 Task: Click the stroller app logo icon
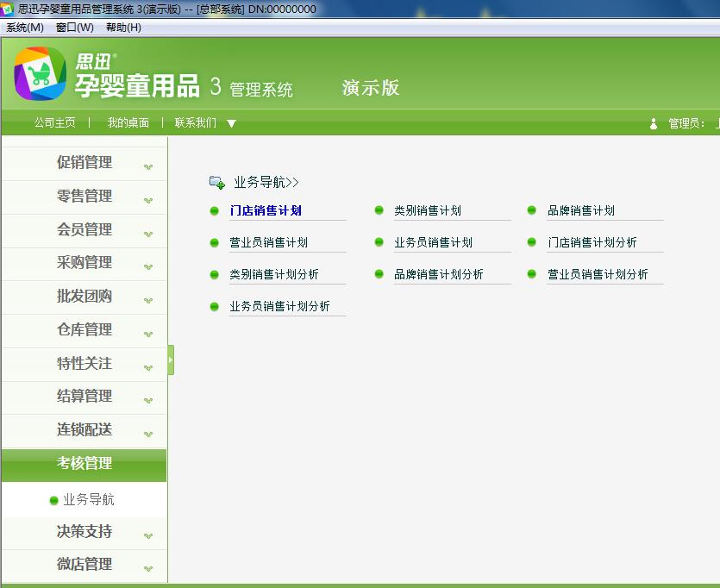point(40,73)
